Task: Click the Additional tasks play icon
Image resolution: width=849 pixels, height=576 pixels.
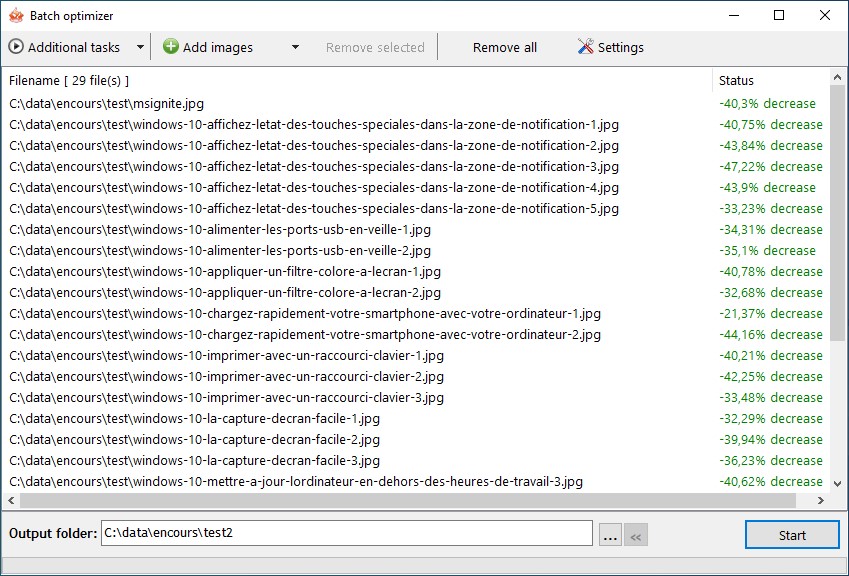Action: tap(16, 47)
